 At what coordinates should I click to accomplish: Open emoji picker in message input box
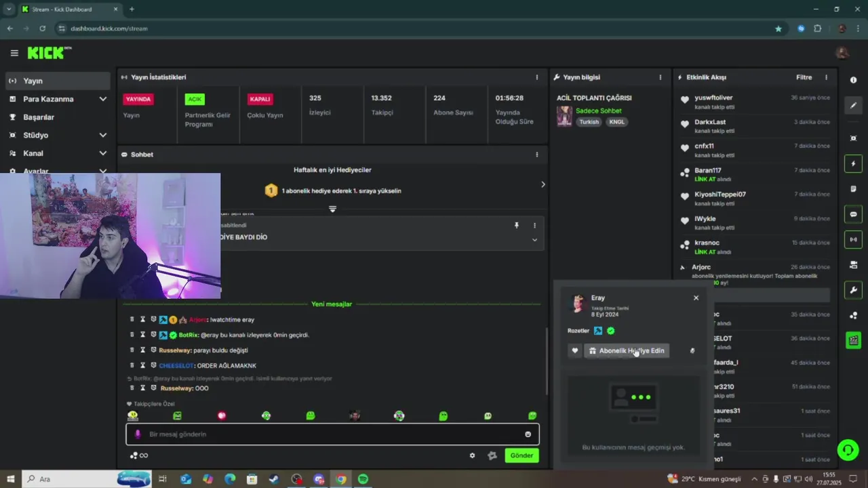[528, 434]
